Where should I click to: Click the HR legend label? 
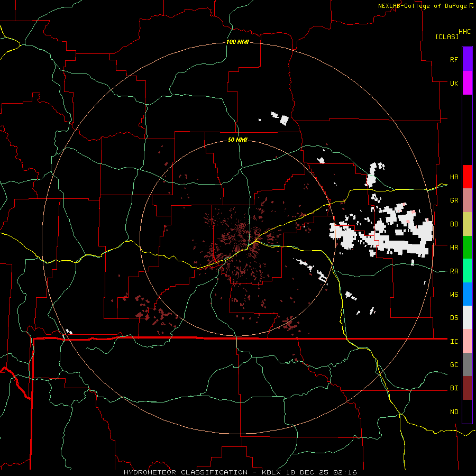tap(454, 248)
